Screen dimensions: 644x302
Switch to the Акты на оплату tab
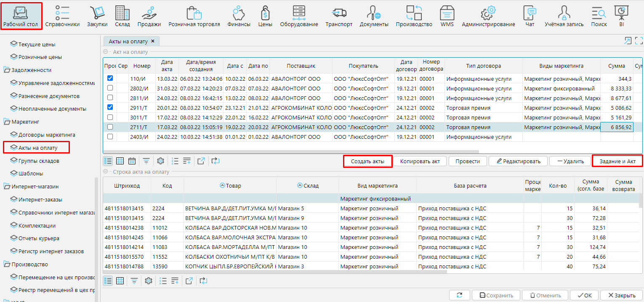tap(128, 41)
